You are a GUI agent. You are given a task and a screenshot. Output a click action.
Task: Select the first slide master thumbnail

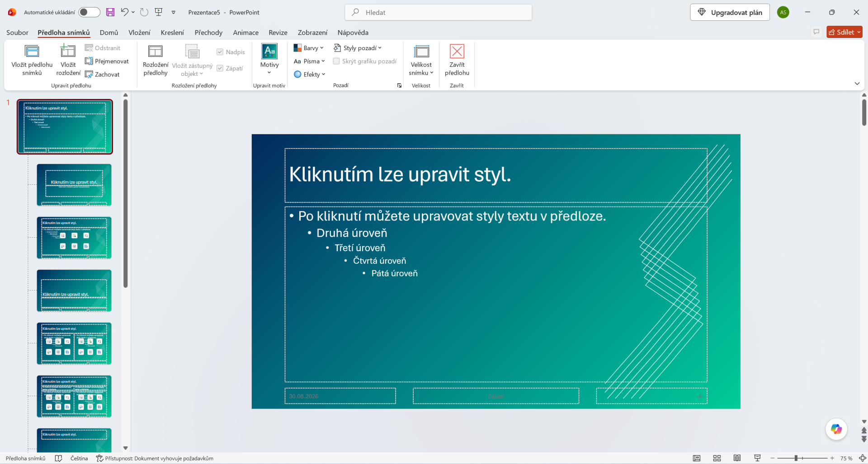tap(65, 127)
